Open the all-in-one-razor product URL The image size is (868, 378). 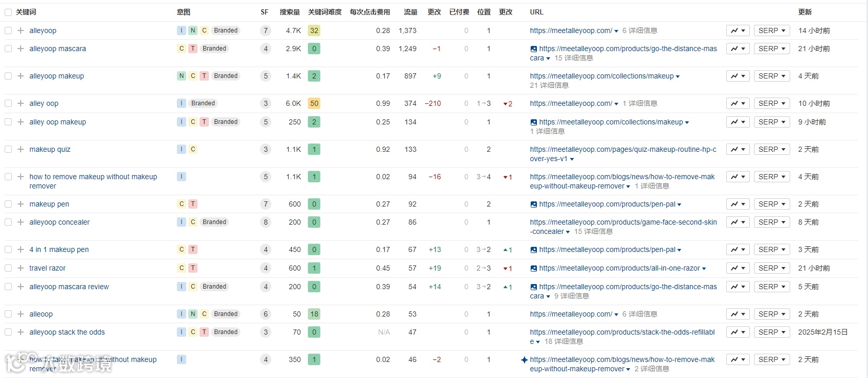pos(619,268)
